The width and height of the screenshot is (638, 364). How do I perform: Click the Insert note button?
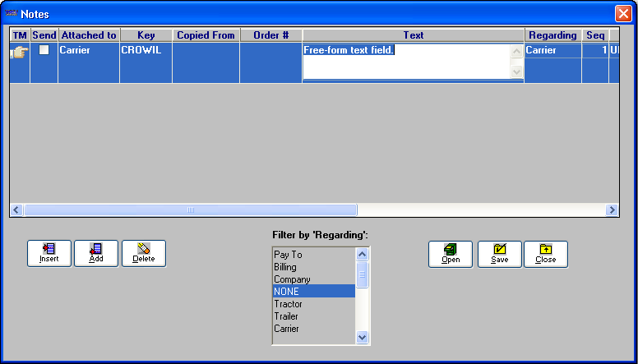[x=49, y=253]
